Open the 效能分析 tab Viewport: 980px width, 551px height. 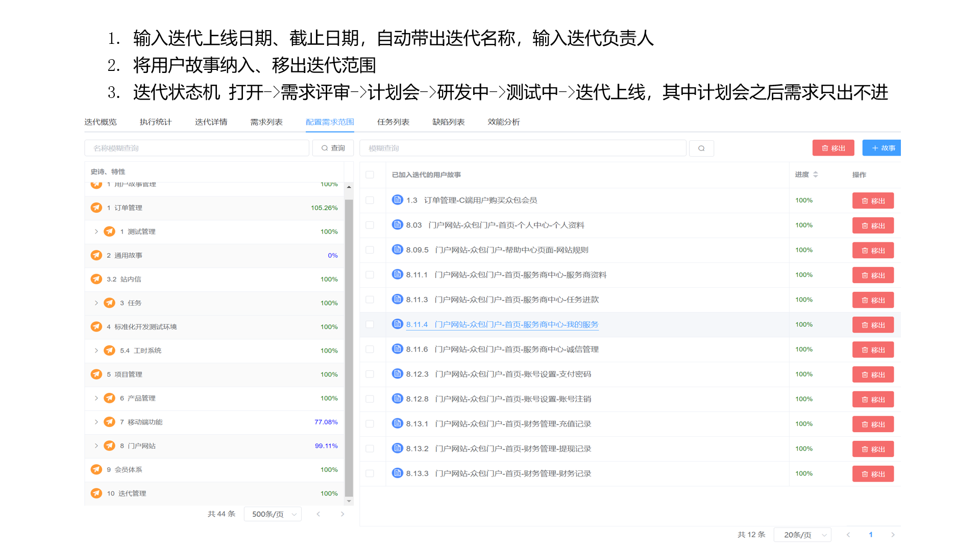[503, 121]
